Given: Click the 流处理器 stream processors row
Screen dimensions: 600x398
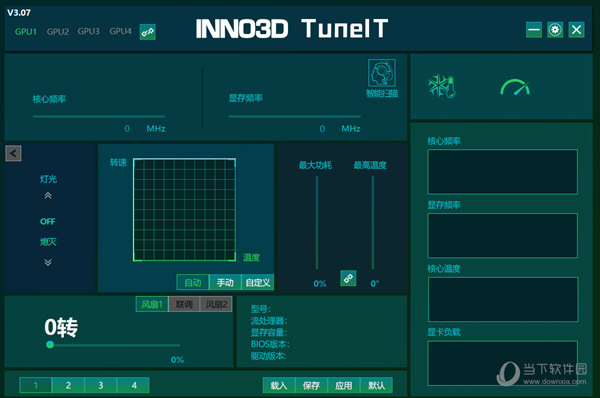Looking at the screenshot, I should [x=269, y=320].
